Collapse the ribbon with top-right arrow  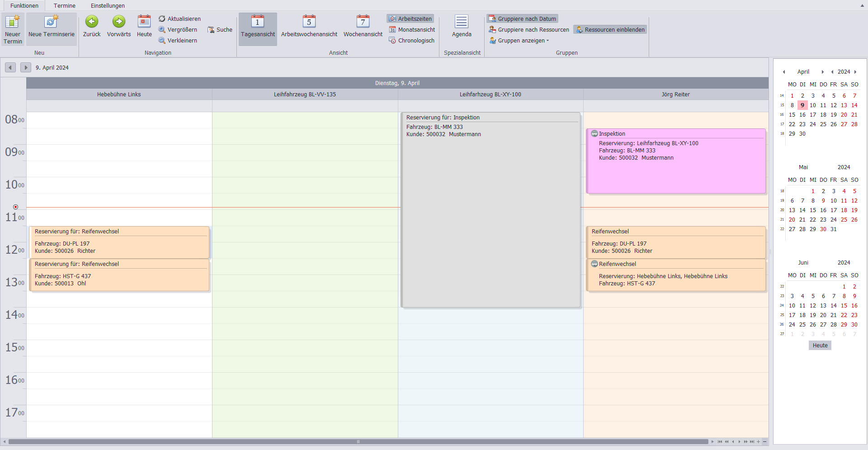click(862, 6)
